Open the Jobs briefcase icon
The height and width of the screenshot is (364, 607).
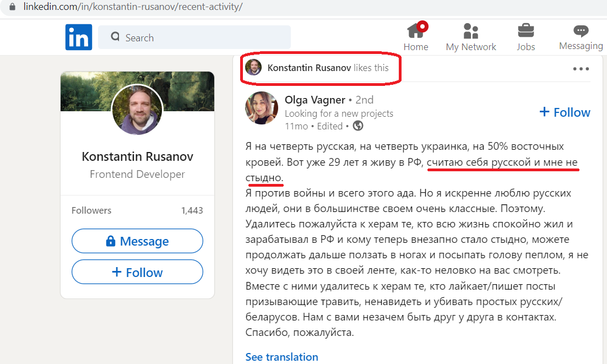525,30
